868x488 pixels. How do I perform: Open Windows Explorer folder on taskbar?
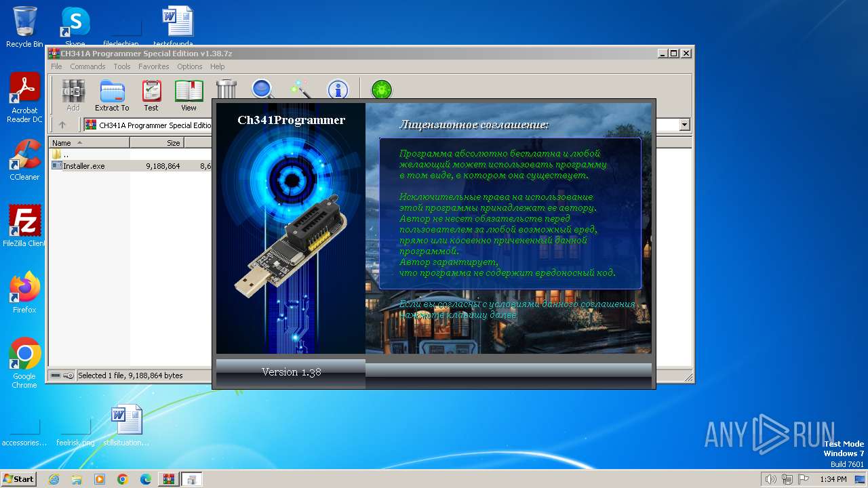tap(77, 479)
